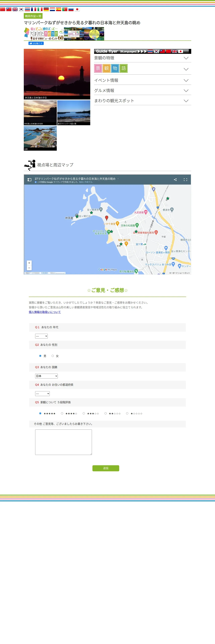Expand the イベント情報 section
Image resolution: width=215 pixels, height=644 pixels.
click(143, 80)
